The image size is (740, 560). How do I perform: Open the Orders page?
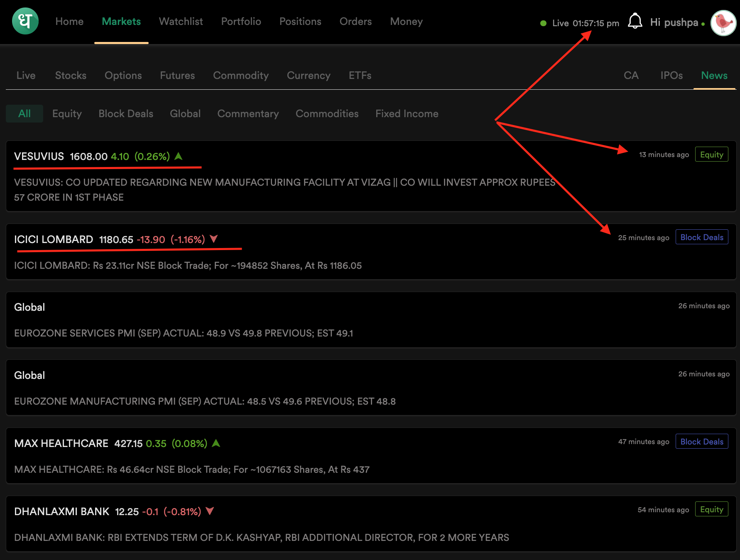point(355,22)
